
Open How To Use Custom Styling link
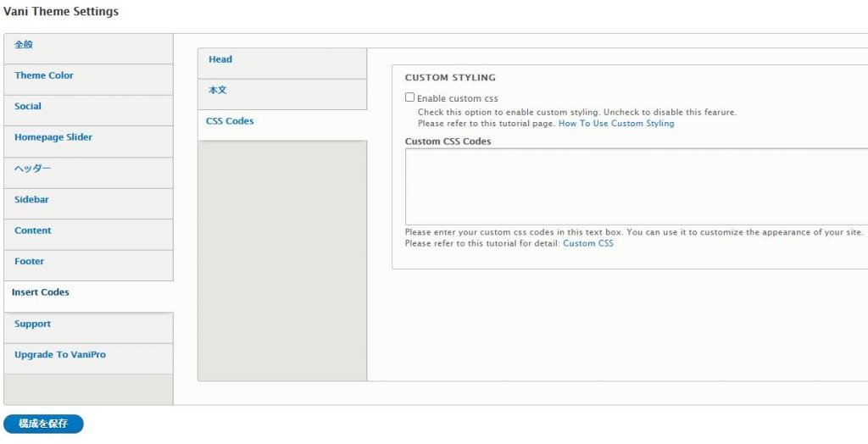click(x=616, y=124)
